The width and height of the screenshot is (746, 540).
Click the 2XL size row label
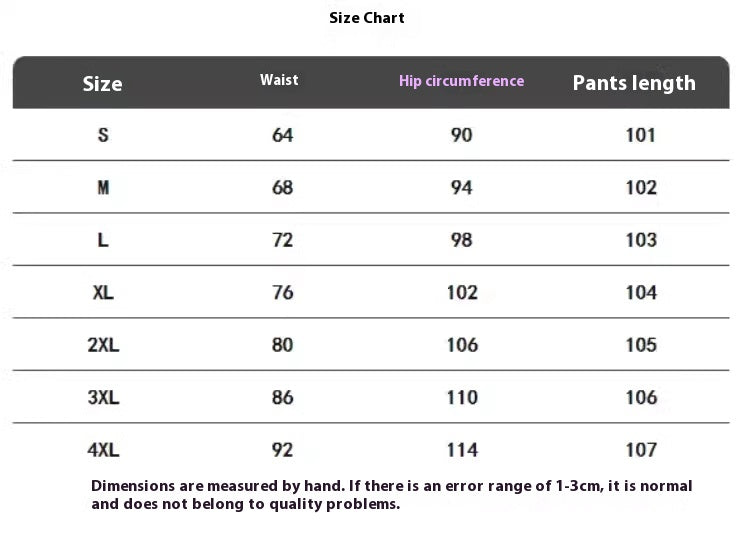pyautogui.click(x=103, y=345)
